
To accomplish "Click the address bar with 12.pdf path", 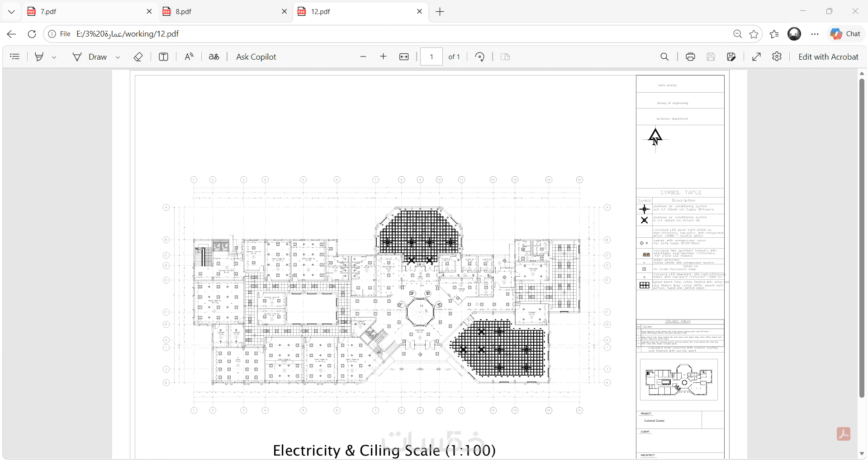I will coord(128,34).
